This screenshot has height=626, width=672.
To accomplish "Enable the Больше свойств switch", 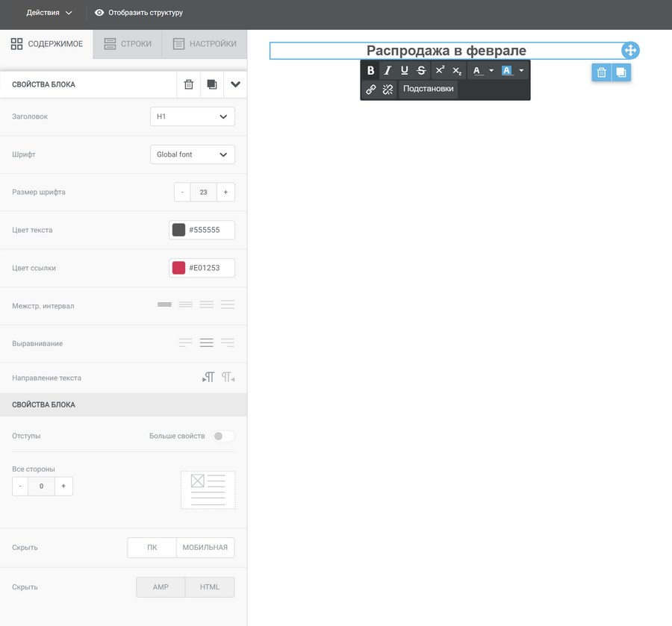I will pos(223,436).
